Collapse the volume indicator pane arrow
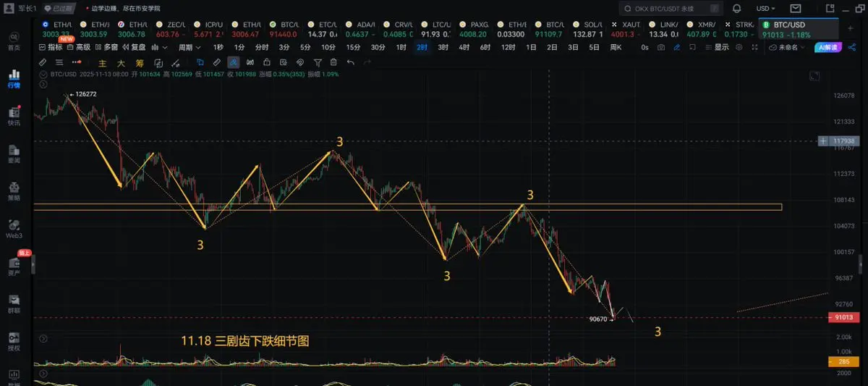 coord(43,338)
